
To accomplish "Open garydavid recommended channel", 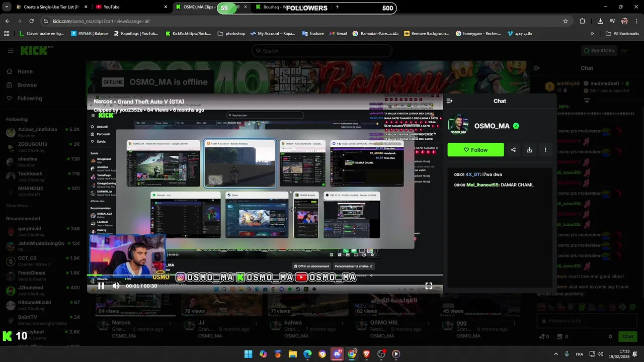I will coord(43,231).
